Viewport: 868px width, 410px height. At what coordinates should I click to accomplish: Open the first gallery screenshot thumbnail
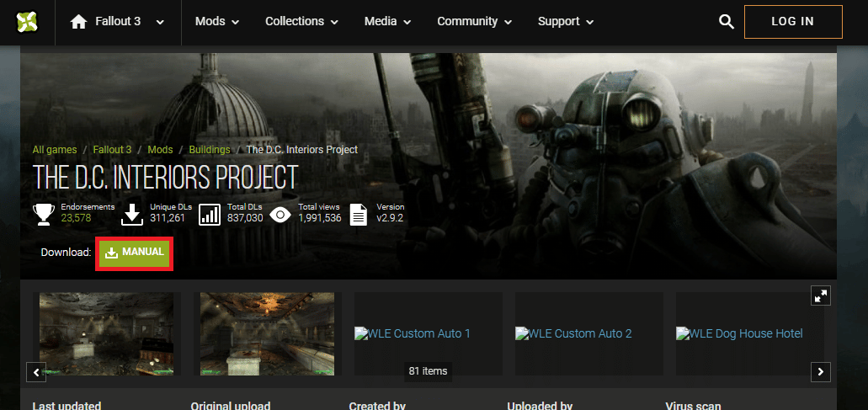106,333
